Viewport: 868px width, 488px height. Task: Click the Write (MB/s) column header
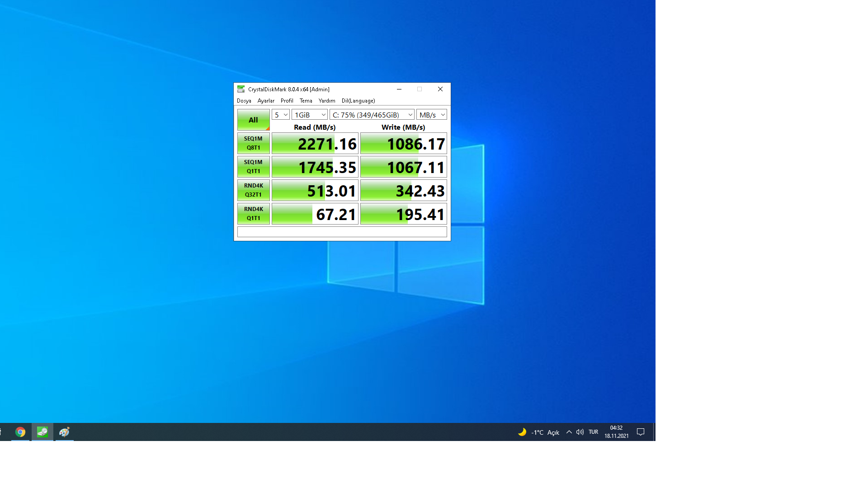click(403, 127)
